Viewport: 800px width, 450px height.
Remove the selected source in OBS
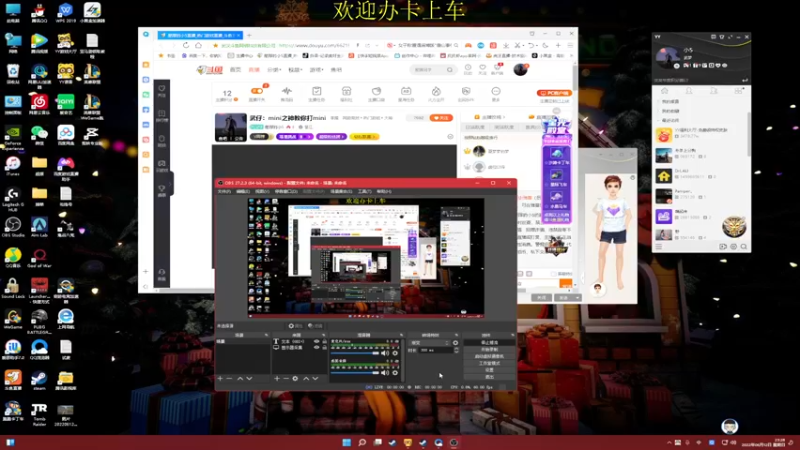[286, 379]
